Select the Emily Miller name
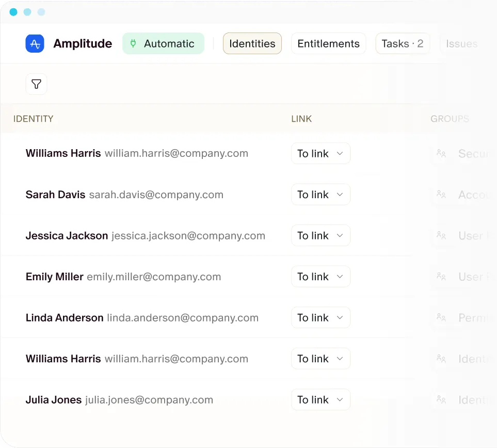This screenshot has height=448, width=497. click(55, 277)
